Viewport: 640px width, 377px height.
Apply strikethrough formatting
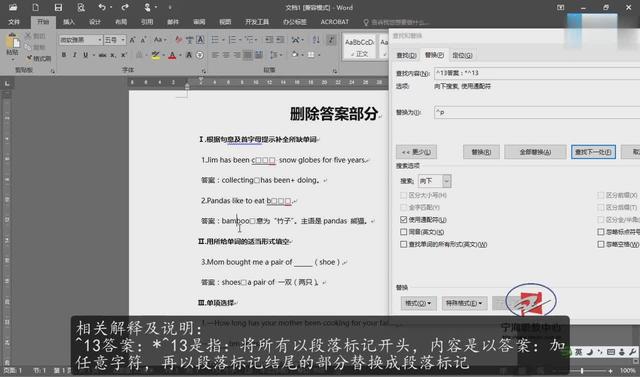coord(102,55)
